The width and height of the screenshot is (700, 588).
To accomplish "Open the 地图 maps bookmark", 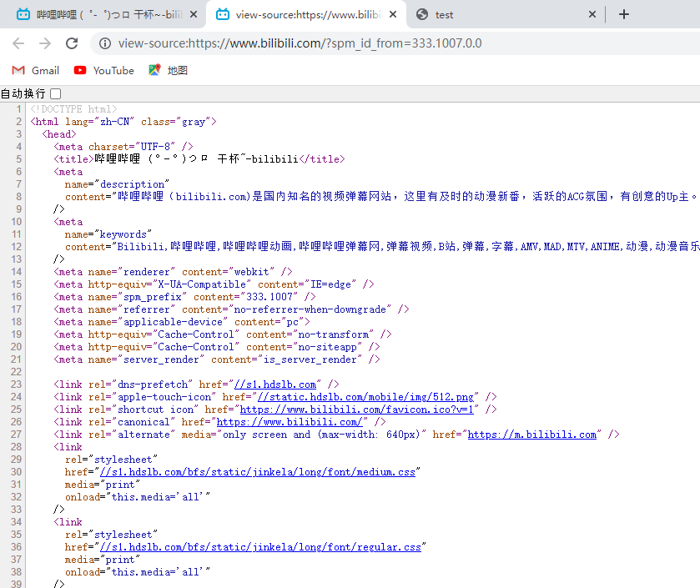I will click(x=169, y=71).
